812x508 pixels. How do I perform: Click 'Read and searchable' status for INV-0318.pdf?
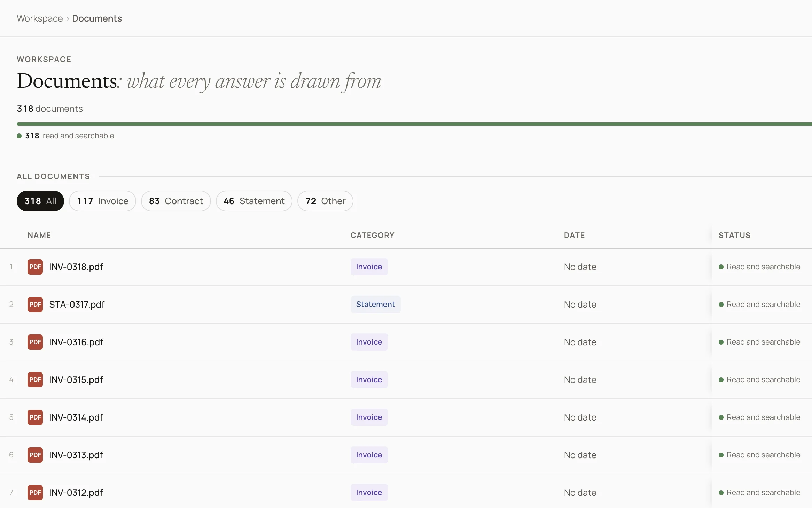pyautogui.click(x=759, y=267)
